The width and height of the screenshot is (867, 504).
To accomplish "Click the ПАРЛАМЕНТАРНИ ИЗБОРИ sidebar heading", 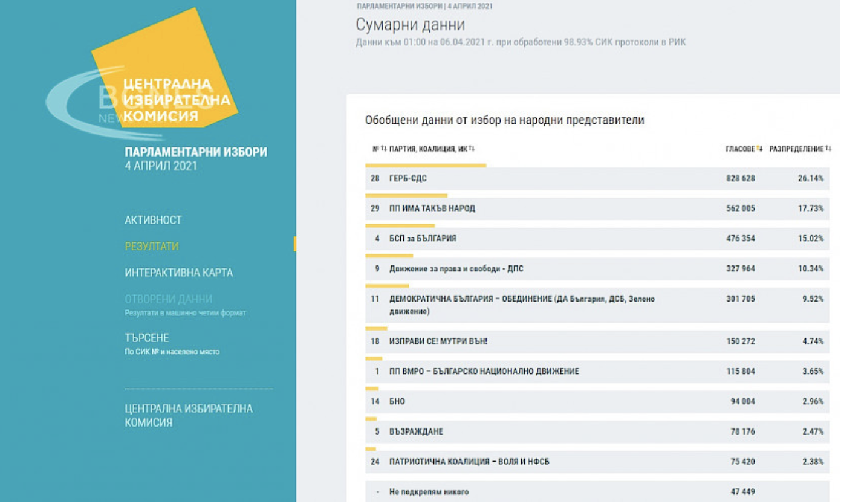I will coord(196,152).
